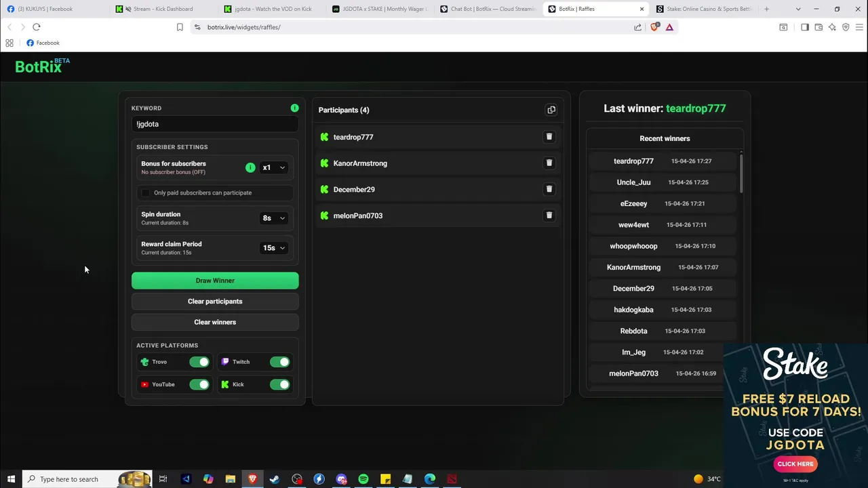The height and width of the screenshot is (488, 868).
Task: Open Brave Wallet icon
Action: (x=818, y=27)
